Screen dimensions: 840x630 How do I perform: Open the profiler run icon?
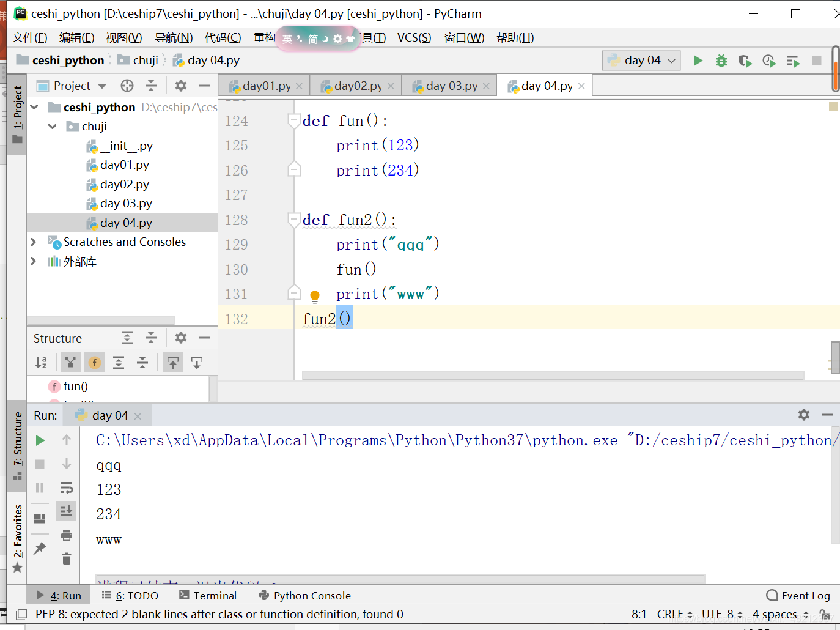pyautogui.click(x=769, y=61)
